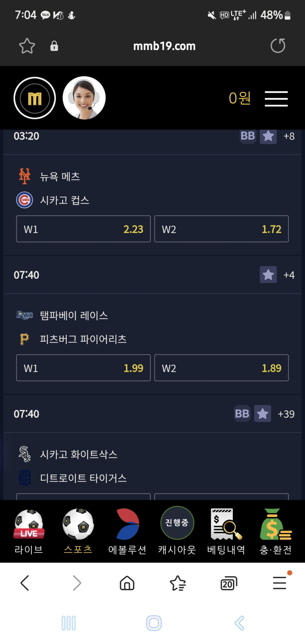Bet W1 at 2.23 odds
This screenshot has width=305, height=644.
coord(83,229)
